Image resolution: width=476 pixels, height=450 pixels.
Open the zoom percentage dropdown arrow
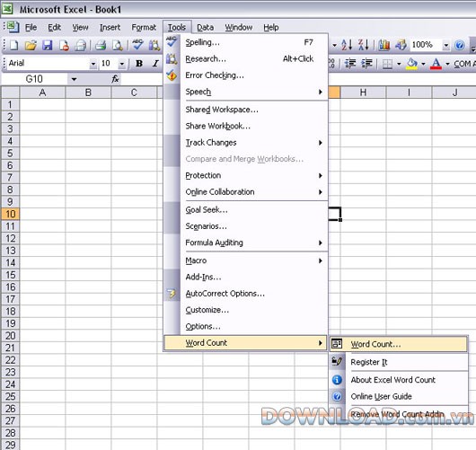[x=446, y=45]
